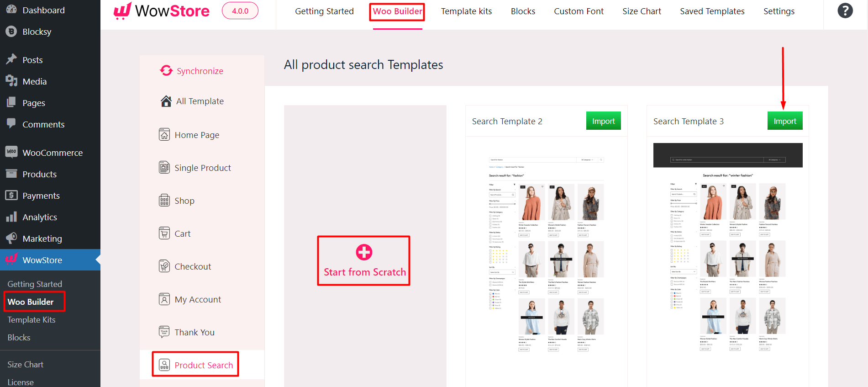Select Woo Builder in WowStore submenu
The height and width of the screenshot is (387, 868).
click(x=31, y=302)
